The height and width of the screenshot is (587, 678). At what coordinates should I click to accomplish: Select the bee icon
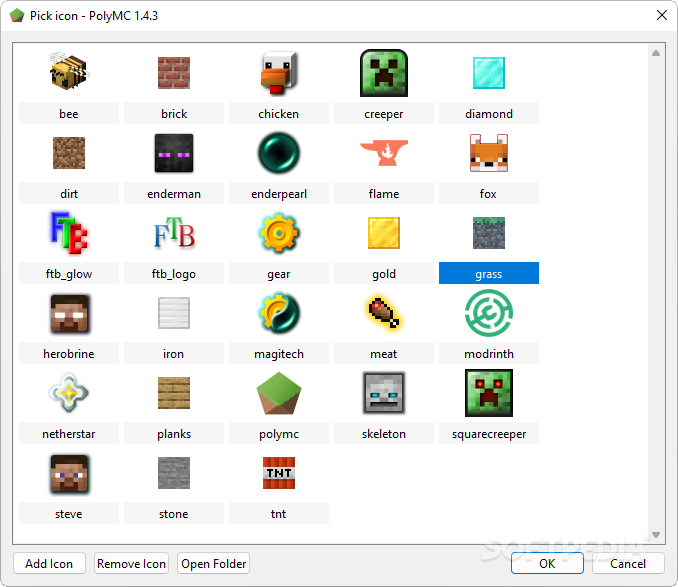pos(69,72)
